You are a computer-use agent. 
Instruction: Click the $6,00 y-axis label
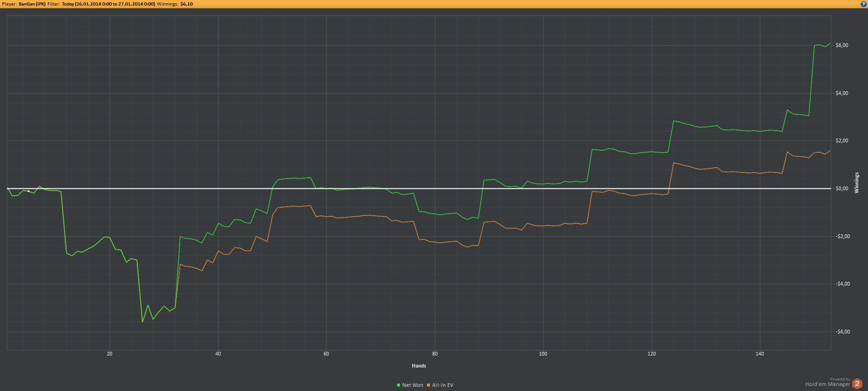[x=842, y=45]
